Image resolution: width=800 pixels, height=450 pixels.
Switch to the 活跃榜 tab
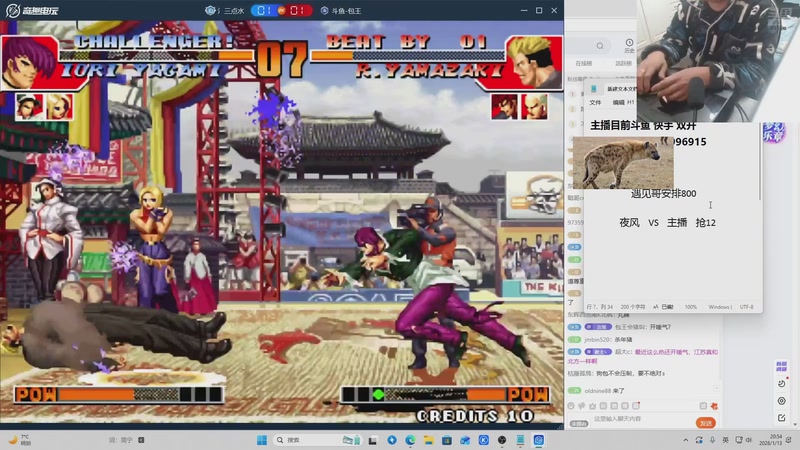click(x=623, y=63)
